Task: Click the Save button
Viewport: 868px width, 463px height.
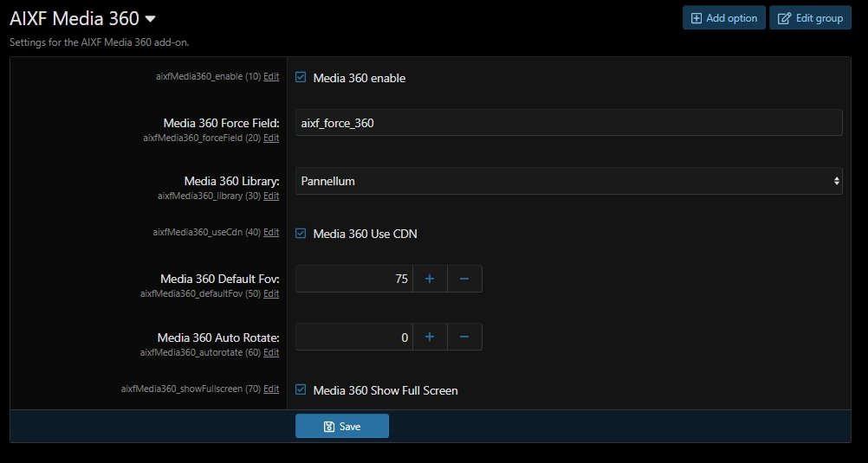Action: (x=342, y=426)
